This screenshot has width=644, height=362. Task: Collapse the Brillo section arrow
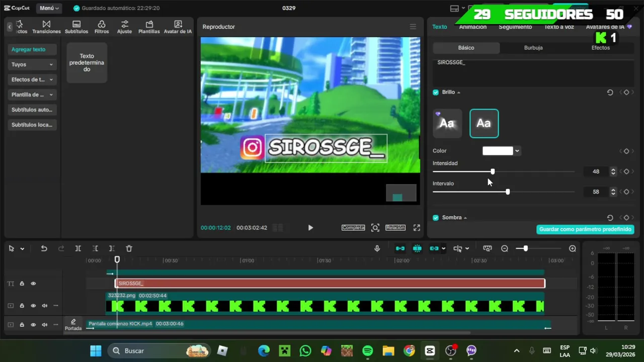458,93
